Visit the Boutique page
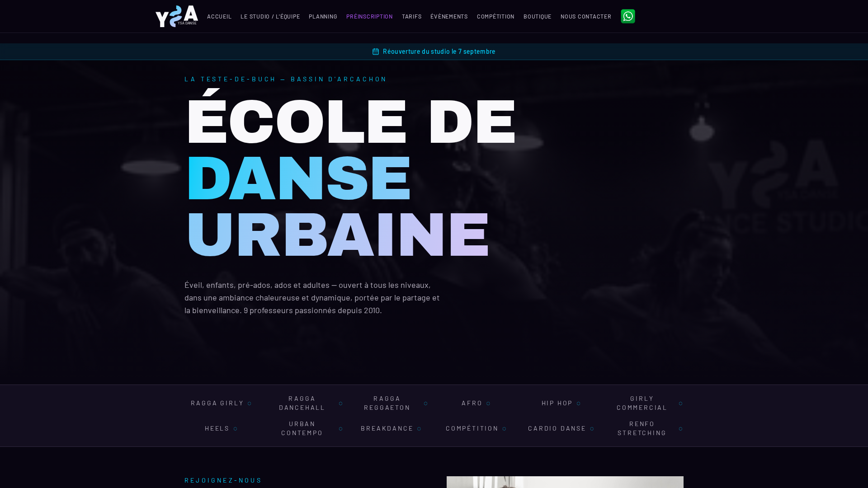Viewport: 868px width, 488px height. (538, 16)
